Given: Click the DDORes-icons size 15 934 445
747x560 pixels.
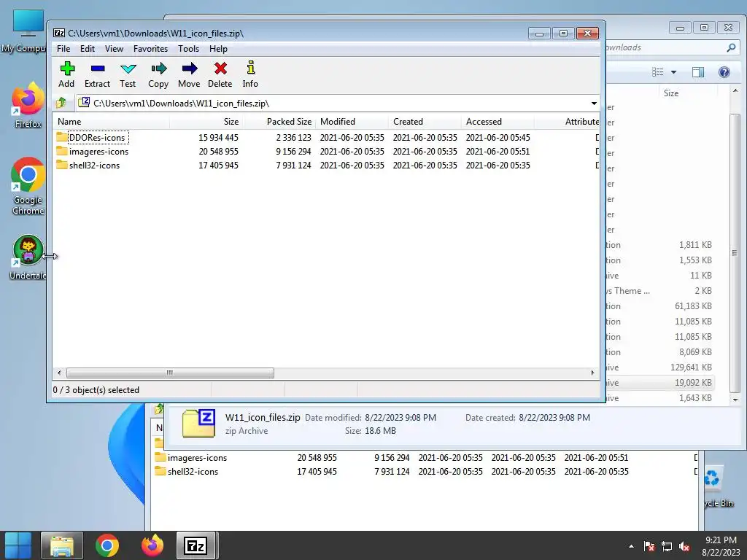Looking at the screenshot, I should click(219, 138).
